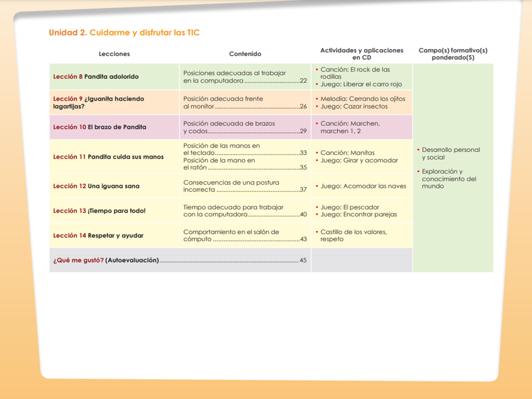Screen dimensions: 532x399
Task: Click the Unidad 2 Cuidarme y disfrutar heading
Action: click(x=124, y=33)
